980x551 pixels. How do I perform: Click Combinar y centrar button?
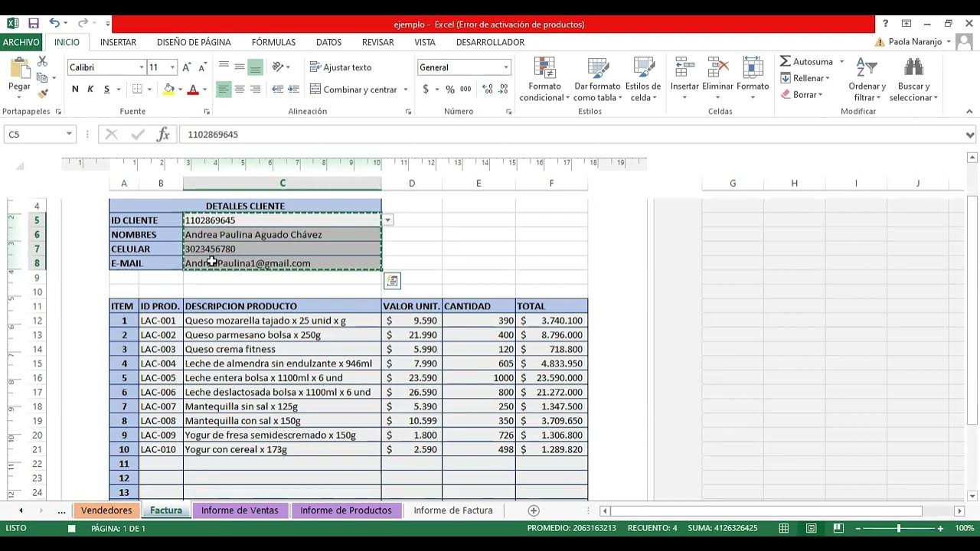coord(353,90)
